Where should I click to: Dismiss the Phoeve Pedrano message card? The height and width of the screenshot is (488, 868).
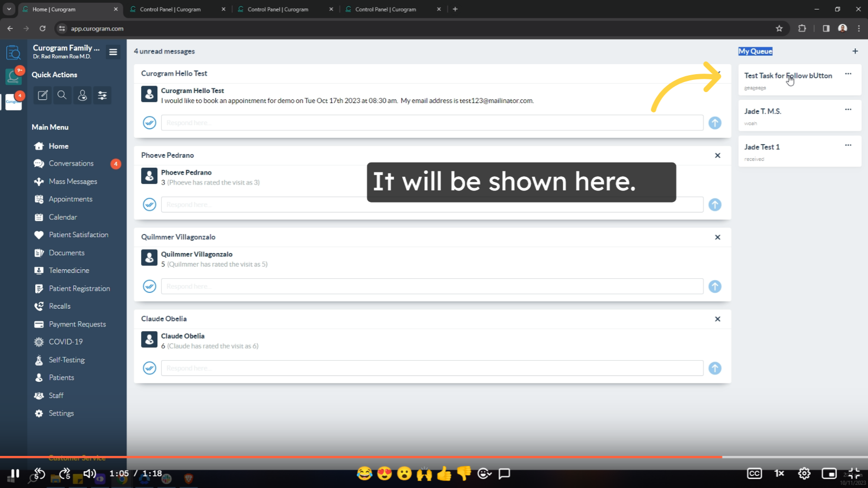tap(717, 155)
